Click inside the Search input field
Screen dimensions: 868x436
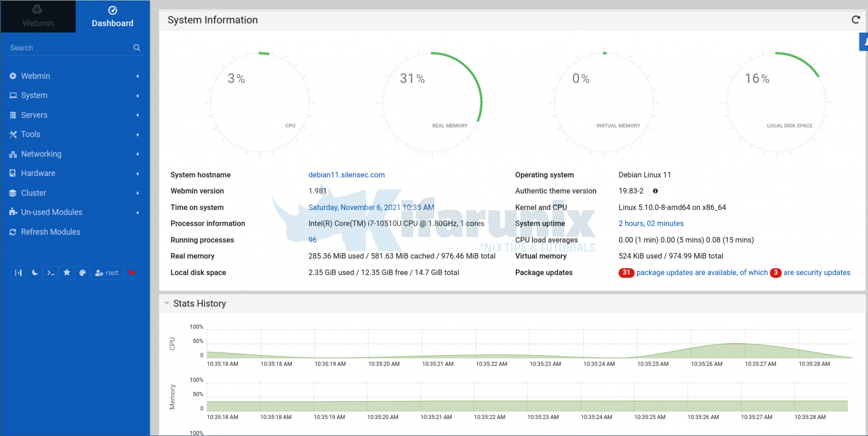click(x=68, y=47)
